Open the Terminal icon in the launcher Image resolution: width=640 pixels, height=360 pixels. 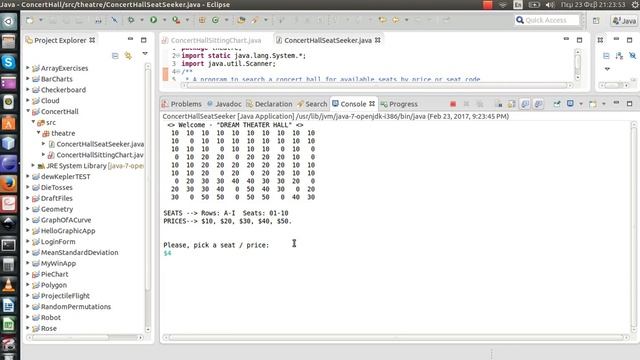(x=9, y=244)
